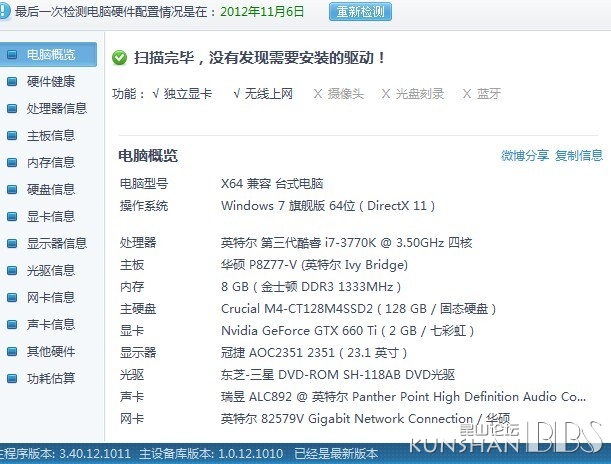Click the X64 兼容 台式电脑 model value
Image resolution: width=611 pixels, height=464 pixels.
click(x=272, y=183)
